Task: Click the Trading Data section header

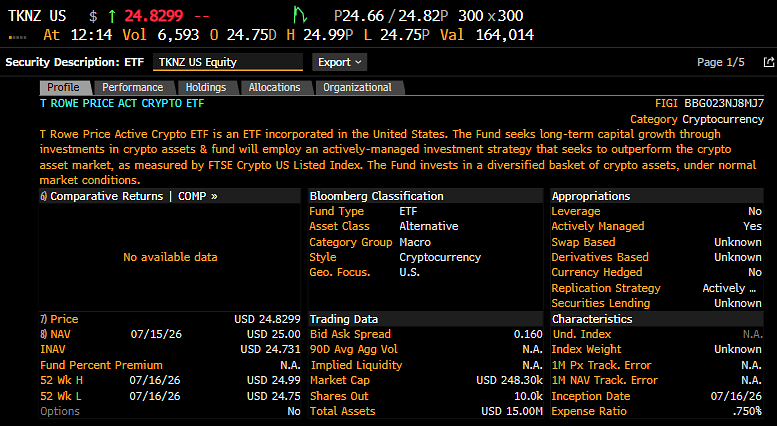Action: [343, 319]
